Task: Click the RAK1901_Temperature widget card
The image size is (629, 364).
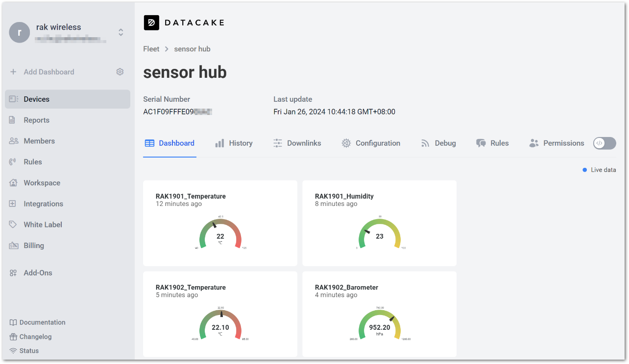Action: click(x=220, y=223)
